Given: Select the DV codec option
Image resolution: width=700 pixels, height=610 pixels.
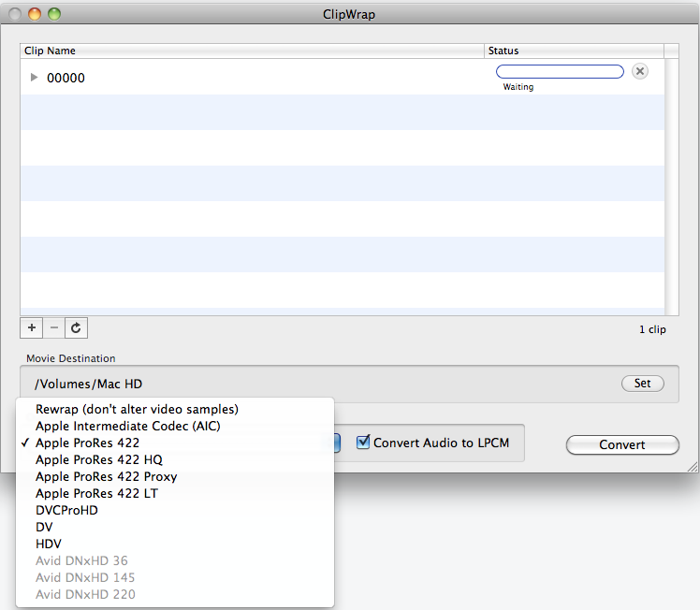Looking at the screenshot, I should [x=175, y=527].
